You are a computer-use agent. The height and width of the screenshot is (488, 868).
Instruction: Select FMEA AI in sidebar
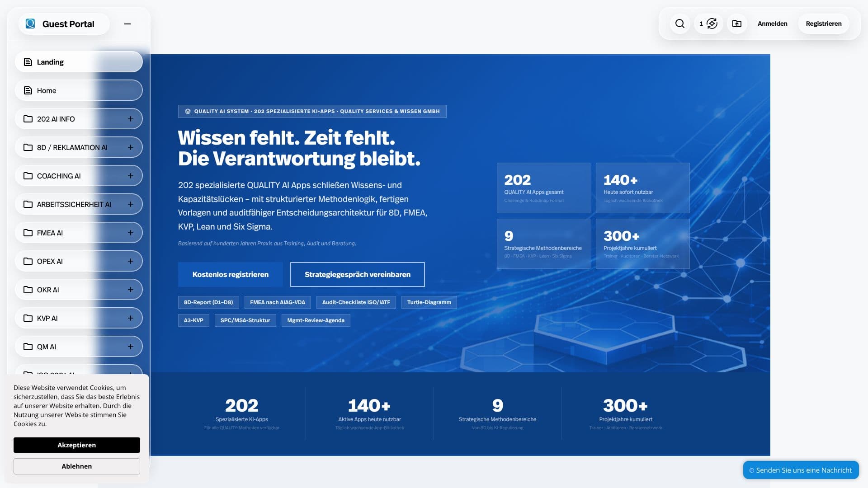tap(79, 233)
